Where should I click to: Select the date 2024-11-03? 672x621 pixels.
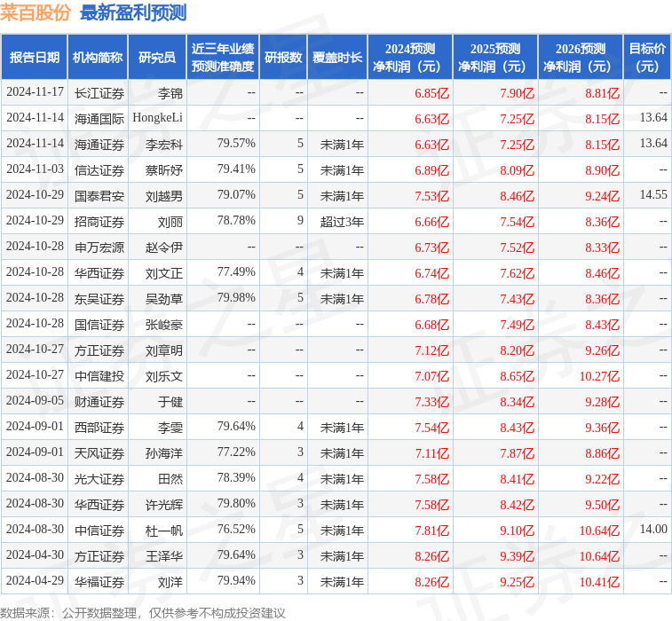[35, 169]
